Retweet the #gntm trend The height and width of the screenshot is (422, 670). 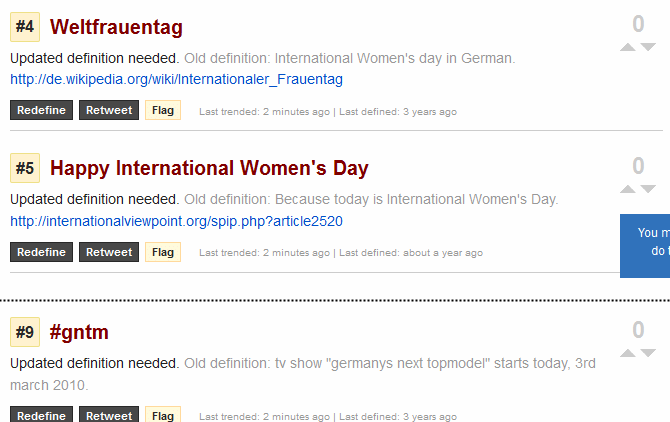tap(109, 416)
